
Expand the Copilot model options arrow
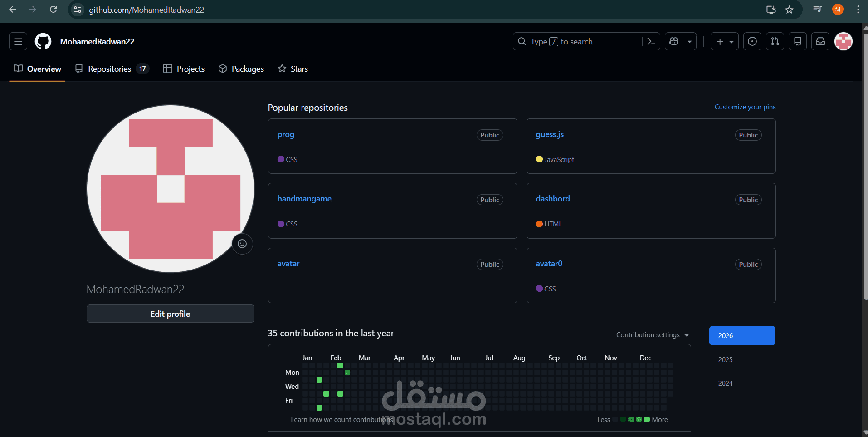690,41
